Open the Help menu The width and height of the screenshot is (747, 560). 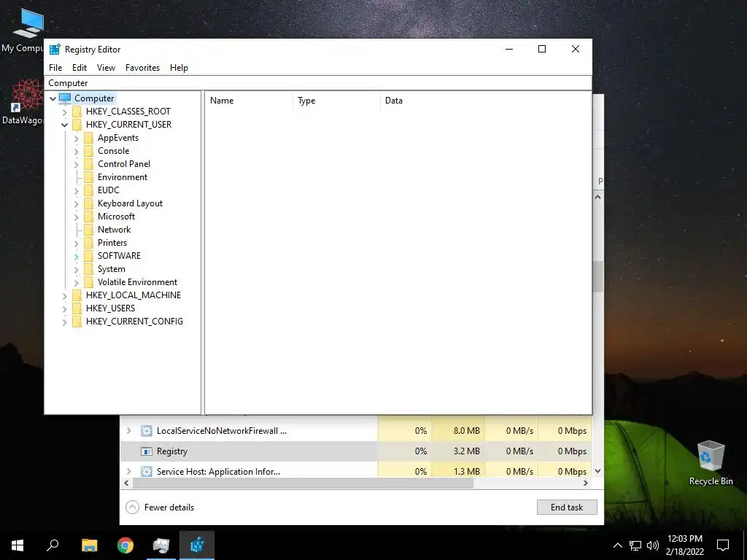click(x=179, y=68)
